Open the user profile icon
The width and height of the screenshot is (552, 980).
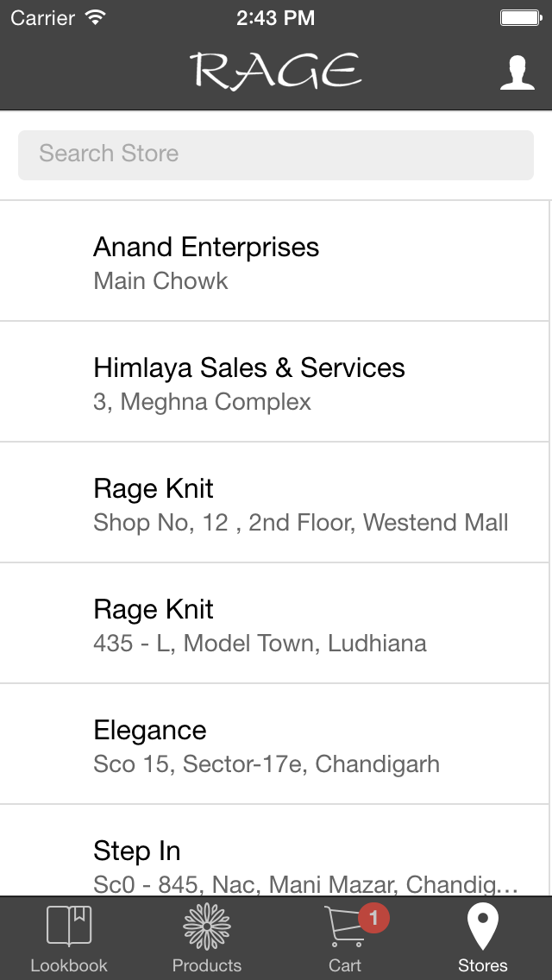point(517,72)
